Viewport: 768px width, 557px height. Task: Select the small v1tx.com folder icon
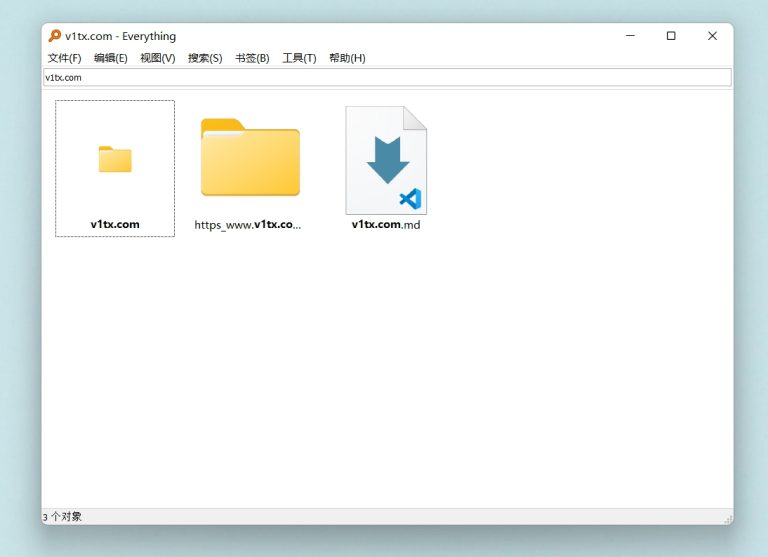click(115, 159)
